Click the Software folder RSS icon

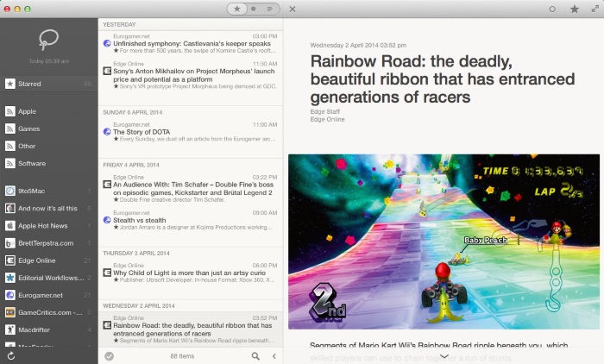coord(10,163)
